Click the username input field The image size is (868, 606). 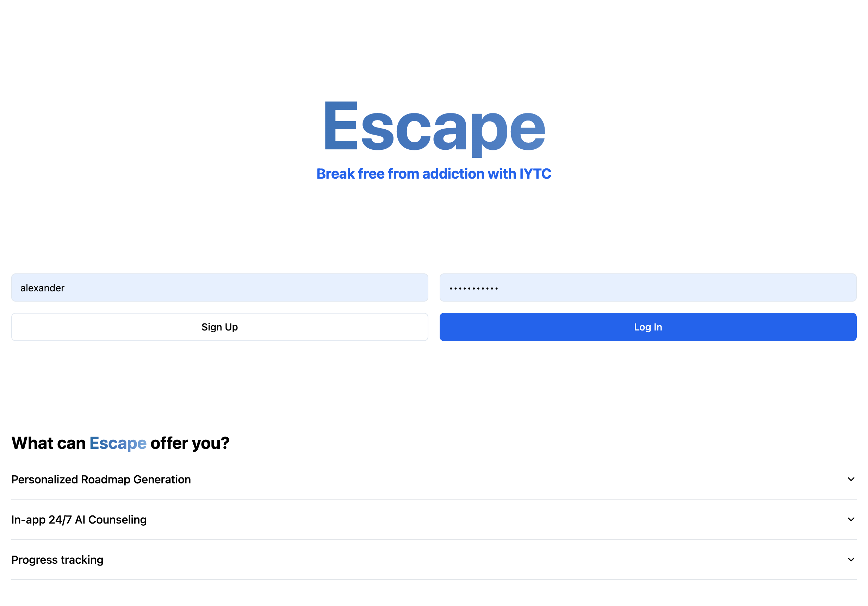219,287
